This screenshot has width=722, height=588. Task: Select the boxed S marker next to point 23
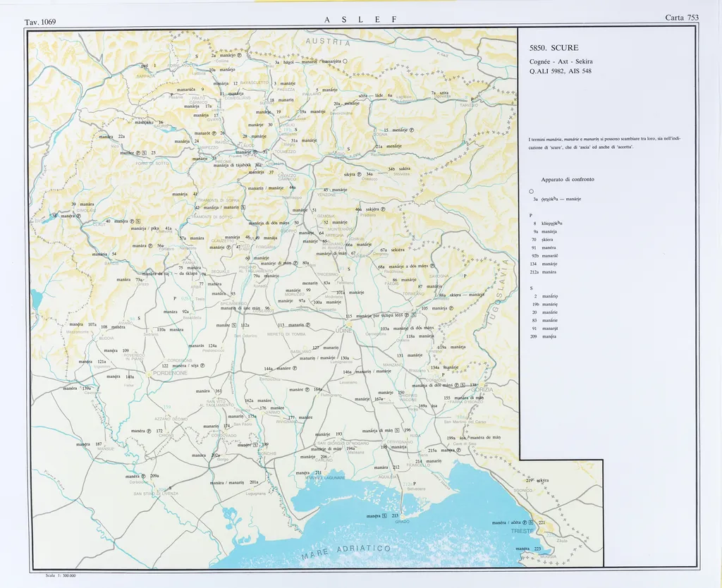[145, 153]
